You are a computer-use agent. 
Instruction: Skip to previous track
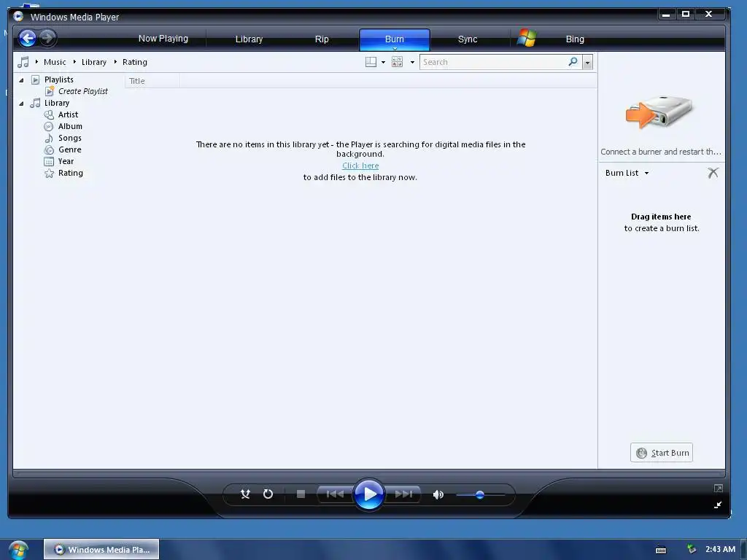coord(335,494)
